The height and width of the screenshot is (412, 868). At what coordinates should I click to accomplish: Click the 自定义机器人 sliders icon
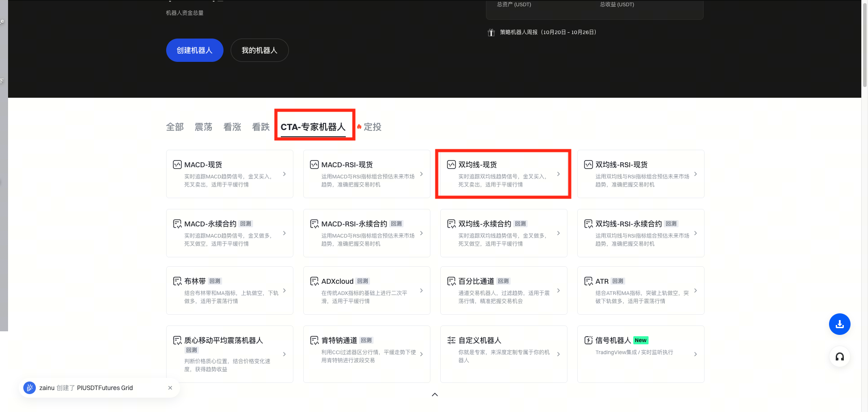451,340
